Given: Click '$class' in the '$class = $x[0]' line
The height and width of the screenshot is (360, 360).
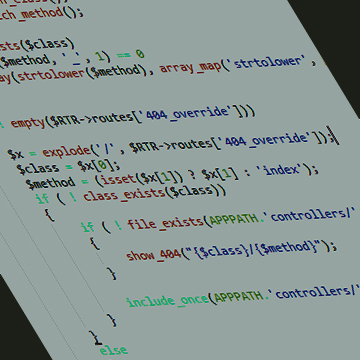Looking at the screenshot, I should [38, 168].
